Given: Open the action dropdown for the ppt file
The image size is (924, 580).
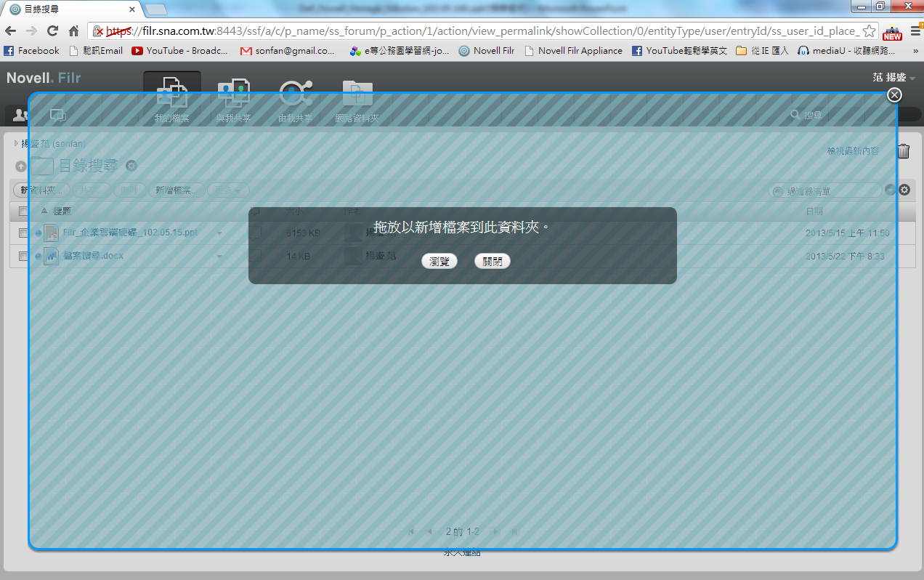Looking at the screenshot, I should (x=219, y=233).
